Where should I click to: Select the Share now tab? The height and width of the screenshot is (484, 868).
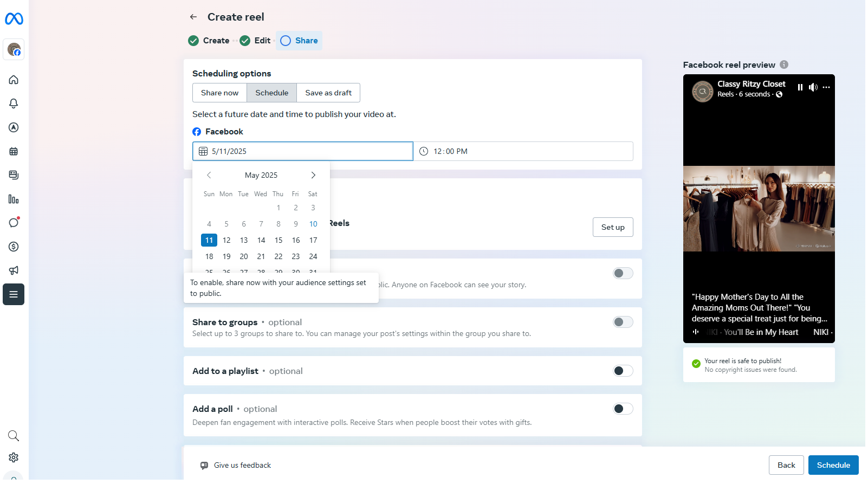(219, 93)
